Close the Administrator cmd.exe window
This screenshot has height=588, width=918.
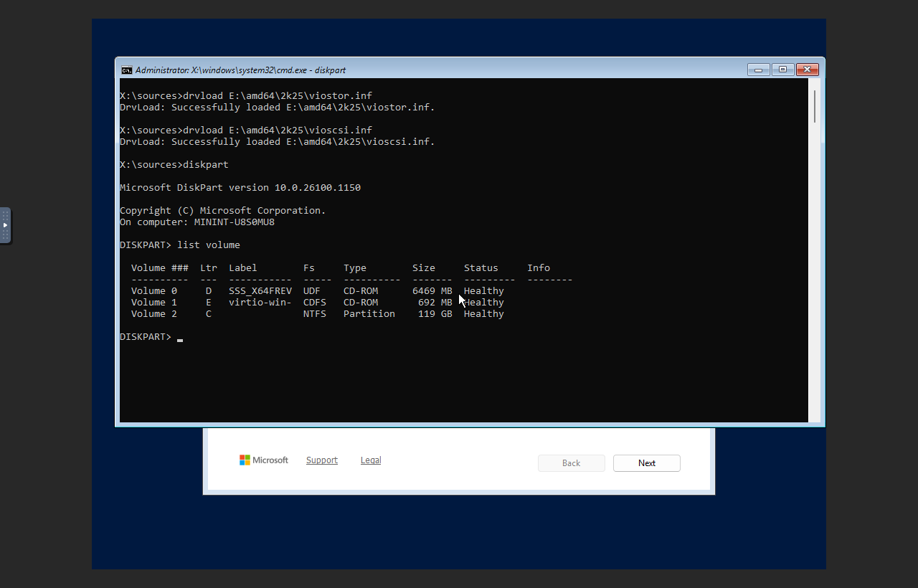(807, 70)
